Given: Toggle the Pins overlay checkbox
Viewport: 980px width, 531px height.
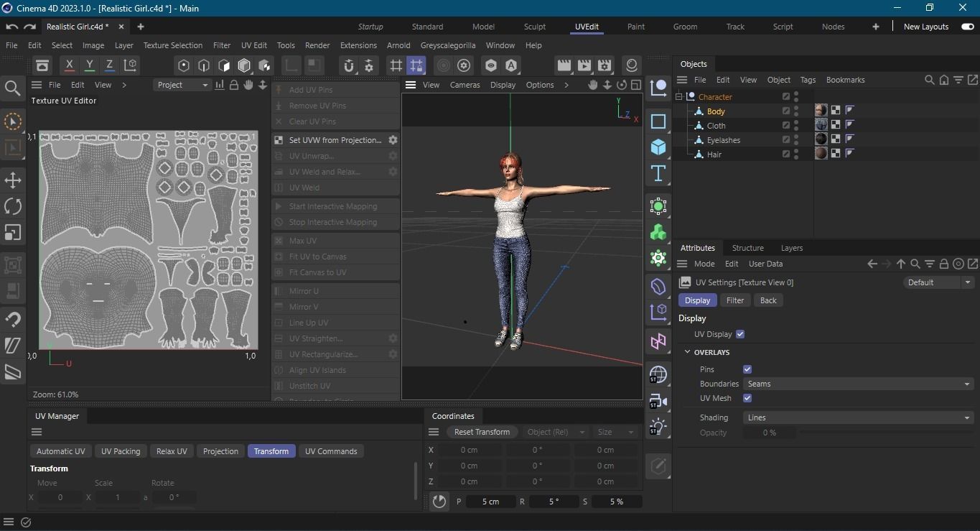Looking at the screenshot, I should coord(747,369).
